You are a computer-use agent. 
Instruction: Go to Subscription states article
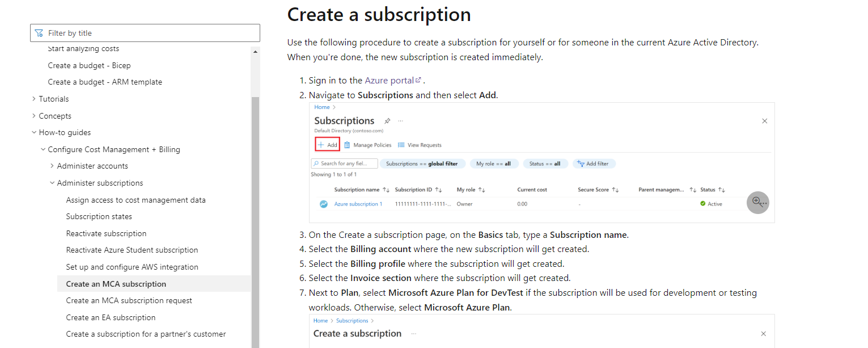[x=99, y=216]
